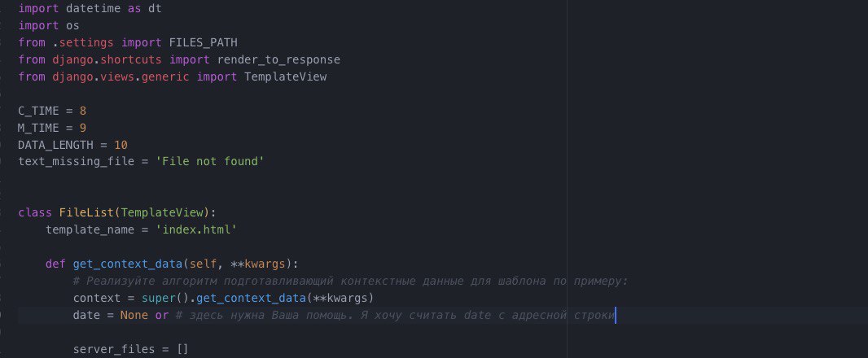Image resolution: width=868 pixels, height=358 pixels.
Task: Click the C_TIME = 8 line
Action: click(52, 111)
